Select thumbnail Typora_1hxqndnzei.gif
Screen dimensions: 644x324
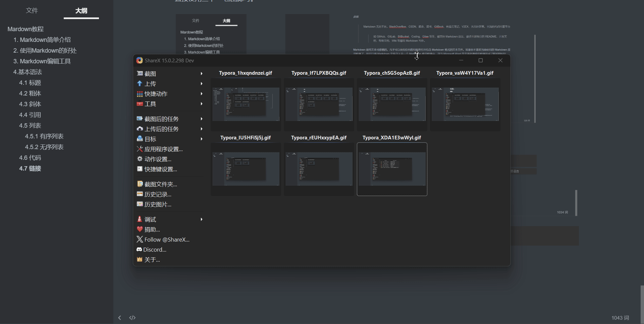(246, 104)
